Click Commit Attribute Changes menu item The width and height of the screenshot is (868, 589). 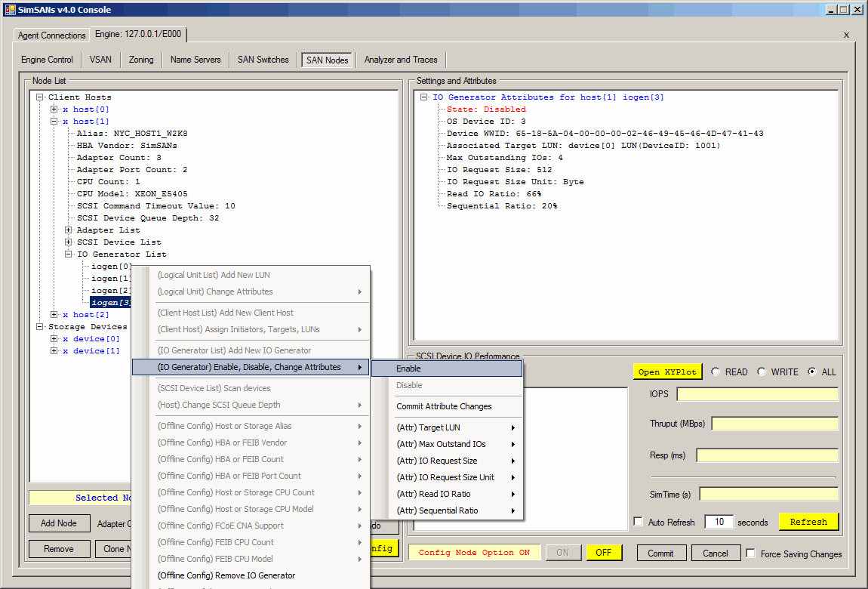pos(444,406)
